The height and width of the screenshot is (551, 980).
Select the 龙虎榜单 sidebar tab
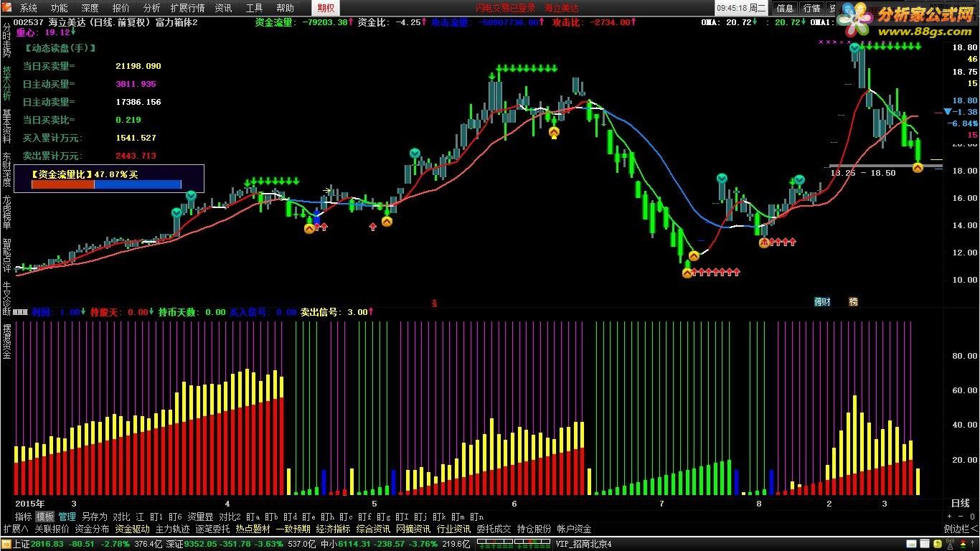pyautogui.click(x=6, y=213)
